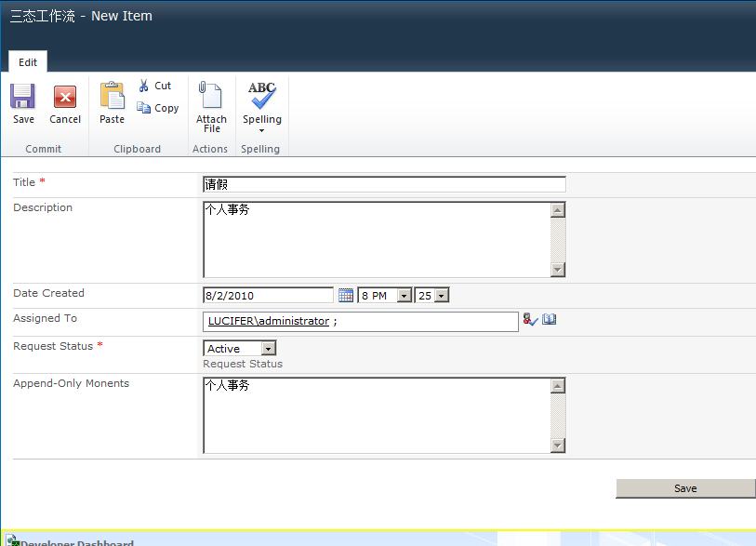Click the Cut scissors icon
The image size is (756, 546).
click(144, 86)
